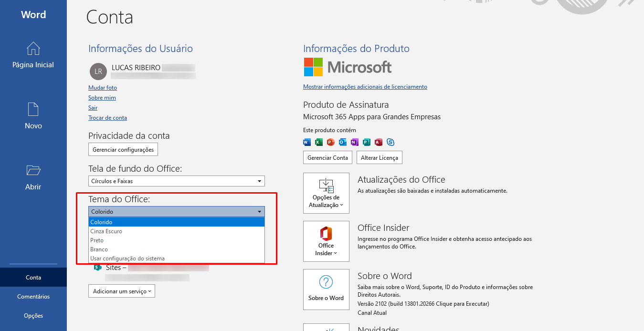Click the Alterar Licença button
This screenshot has height=331, width=644.
379,157
